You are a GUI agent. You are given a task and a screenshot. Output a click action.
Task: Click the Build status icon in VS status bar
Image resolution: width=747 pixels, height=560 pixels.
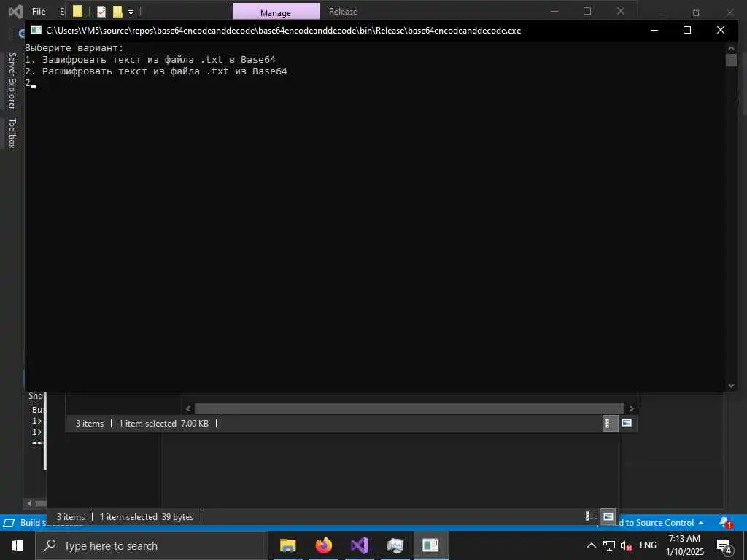coord(9,523)
